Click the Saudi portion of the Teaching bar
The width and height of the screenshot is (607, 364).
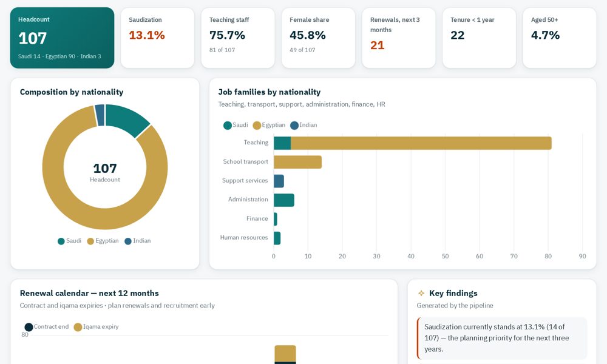(282, 143)
